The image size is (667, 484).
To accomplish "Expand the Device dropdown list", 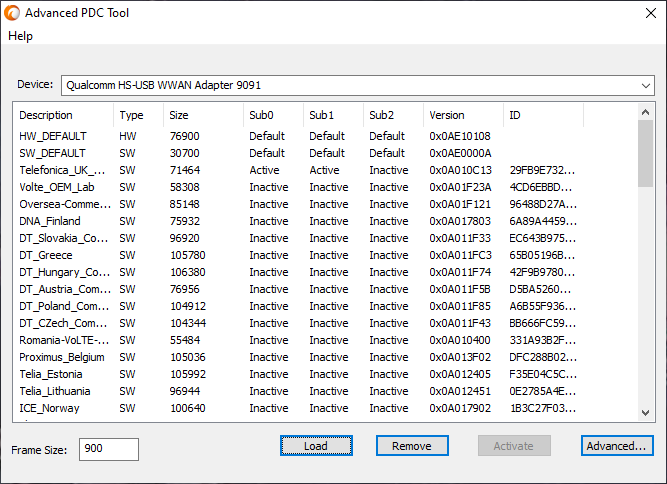I will 645,85.
